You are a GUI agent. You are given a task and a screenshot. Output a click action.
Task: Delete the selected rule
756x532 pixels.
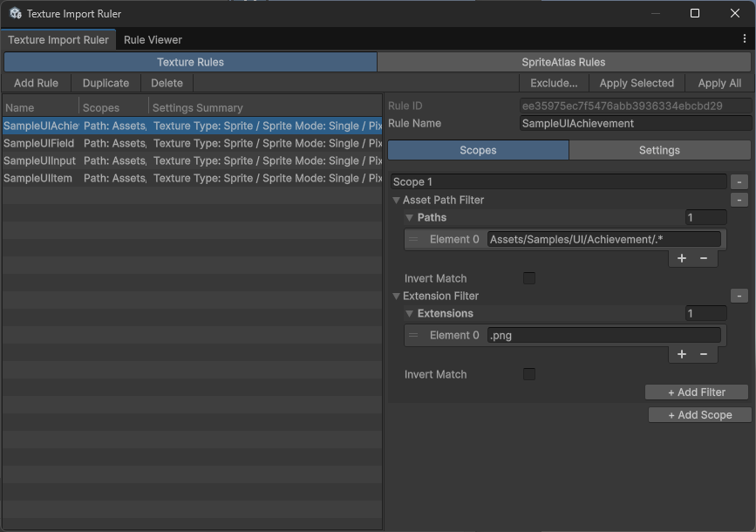pyautogui.click(x=167, y=83)
